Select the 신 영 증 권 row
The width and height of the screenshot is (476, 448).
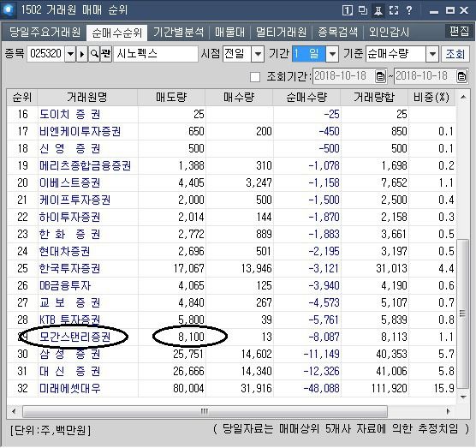231,148
